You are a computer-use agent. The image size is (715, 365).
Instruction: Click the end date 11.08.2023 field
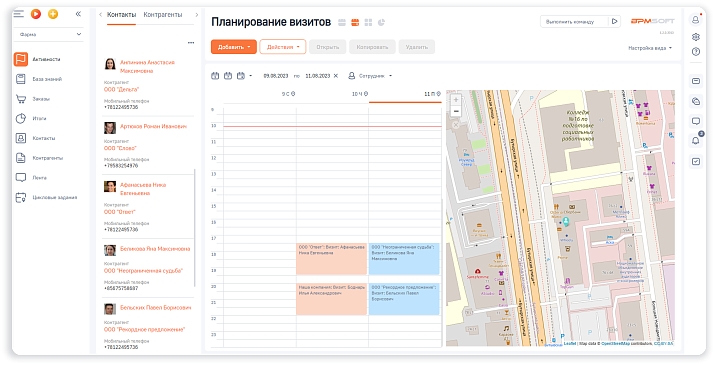point(318,76)
